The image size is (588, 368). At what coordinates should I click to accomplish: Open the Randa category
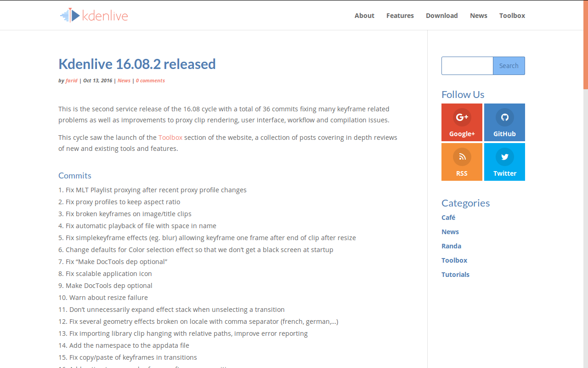451,246
